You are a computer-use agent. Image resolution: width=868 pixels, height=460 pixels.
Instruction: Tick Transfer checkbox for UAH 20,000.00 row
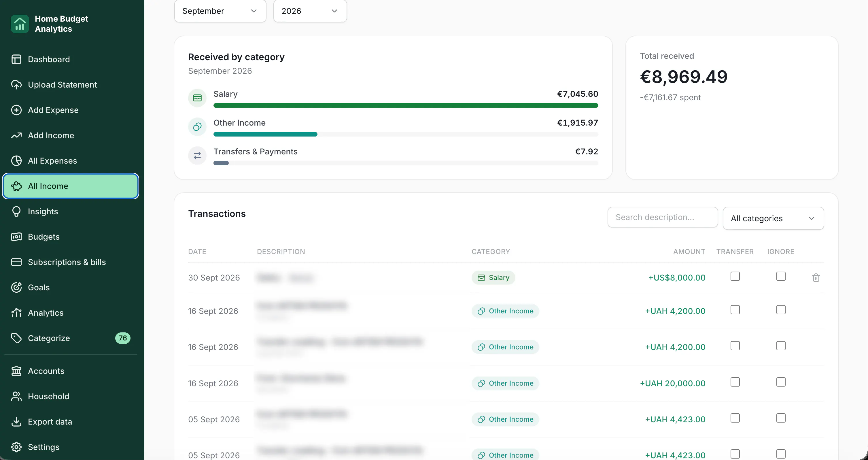735,382
